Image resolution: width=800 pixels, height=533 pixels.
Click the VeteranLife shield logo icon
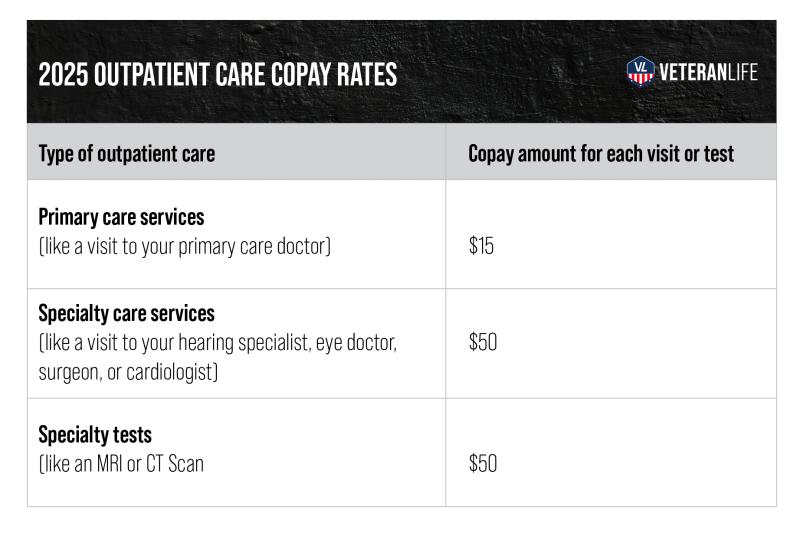pyautogui.click(x=640, y=71)
